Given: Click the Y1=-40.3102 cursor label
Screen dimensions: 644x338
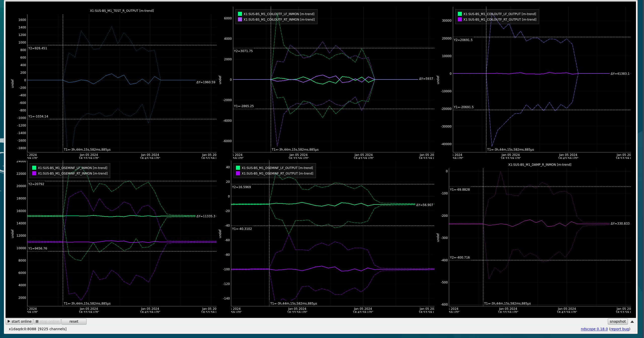Looking at the screenshot, I should (242, 229).
